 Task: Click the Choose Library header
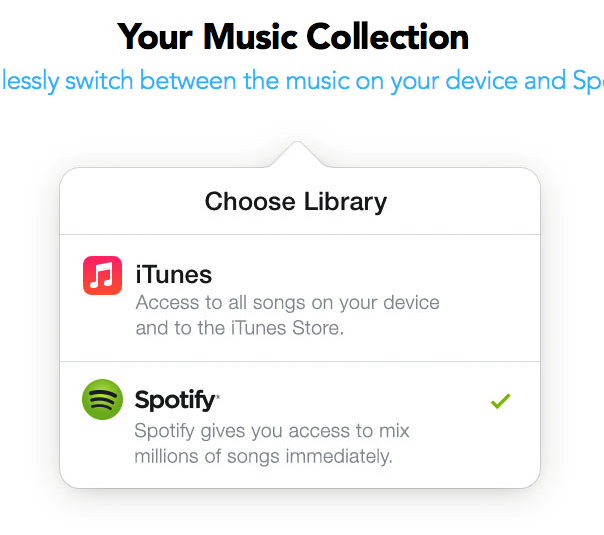296,201
